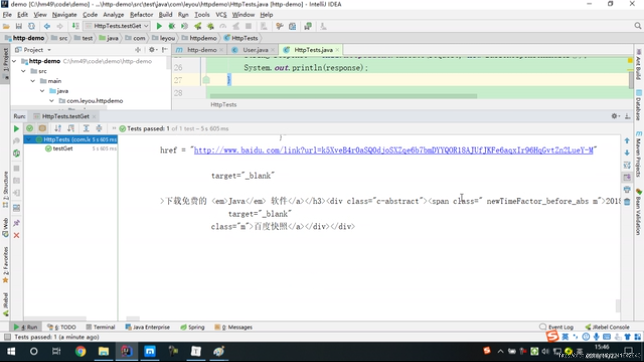Open the Spring tool window

193,327
